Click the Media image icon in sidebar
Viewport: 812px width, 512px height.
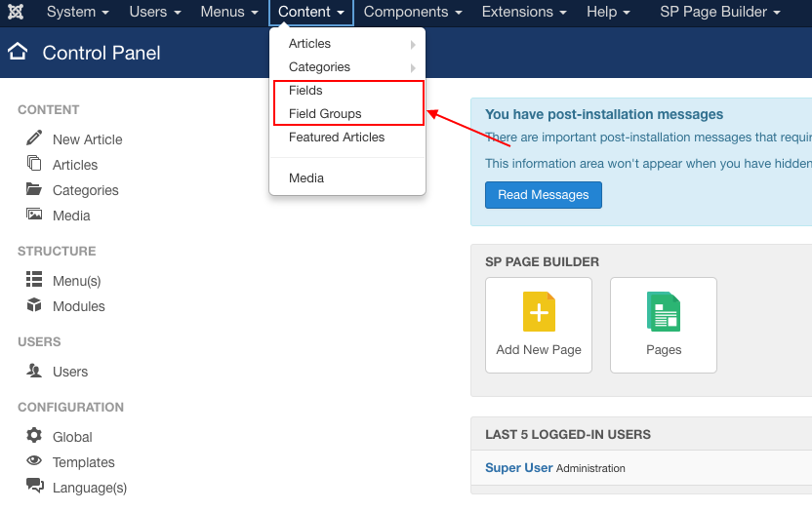click(34, 215)
